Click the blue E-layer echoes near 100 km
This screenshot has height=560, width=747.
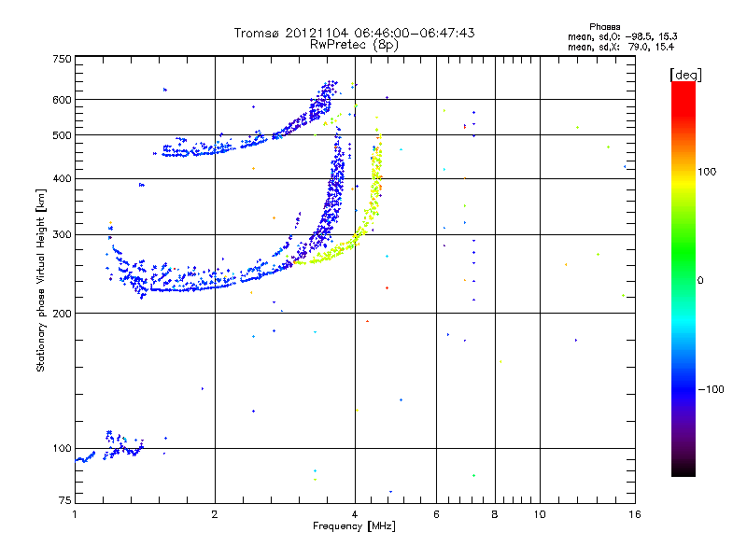click(125, 447)
